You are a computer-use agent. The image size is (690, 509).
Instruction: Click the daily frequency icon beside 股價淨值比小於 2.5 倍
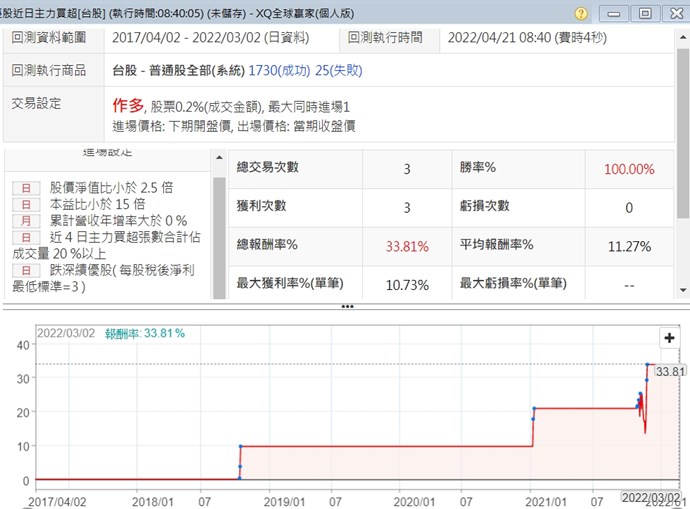(25, 187)
